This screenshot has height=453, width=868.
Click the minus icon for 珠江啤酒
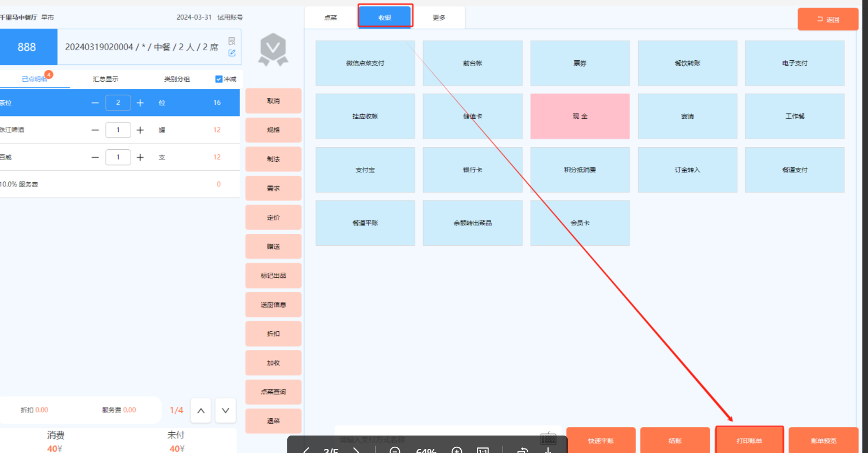click(95, 130)
